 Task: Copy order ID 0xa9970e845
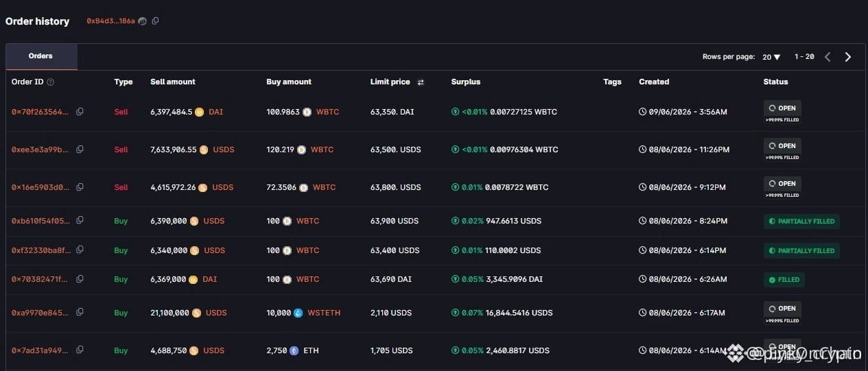80,313
